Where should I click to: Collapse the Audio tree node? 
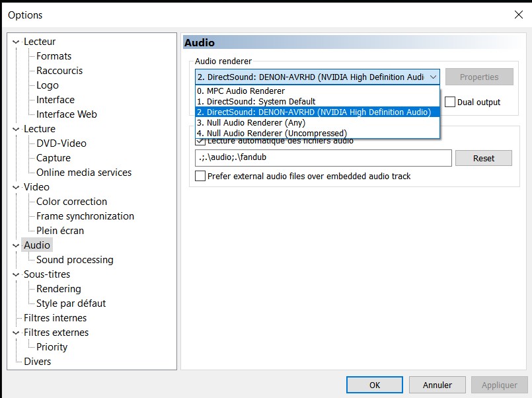pos(16,245)
